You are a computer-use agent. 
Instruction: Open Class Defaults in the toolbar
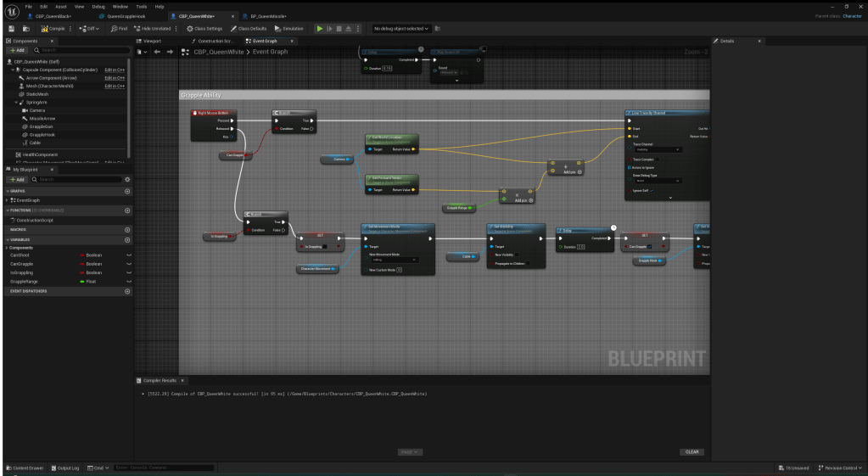249,29
